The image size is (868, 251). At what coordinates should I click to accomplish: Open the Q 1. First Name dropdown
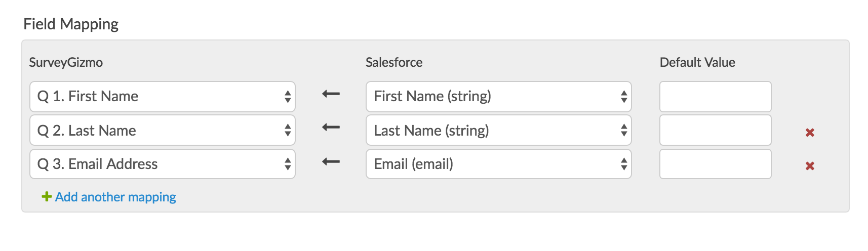click(x=162, y=97)
